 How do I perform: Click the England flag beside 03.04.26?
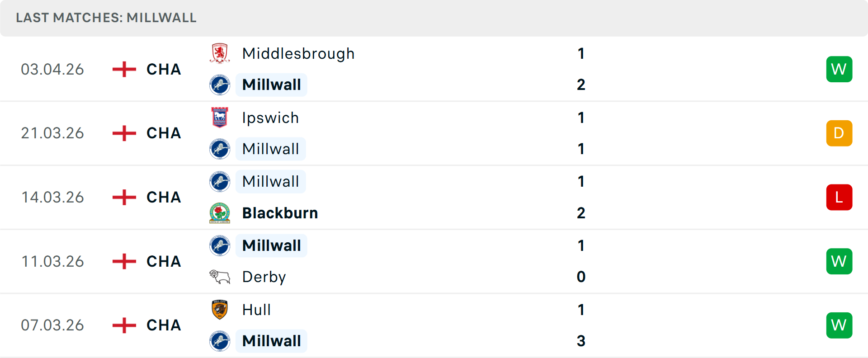pos(123,69)
